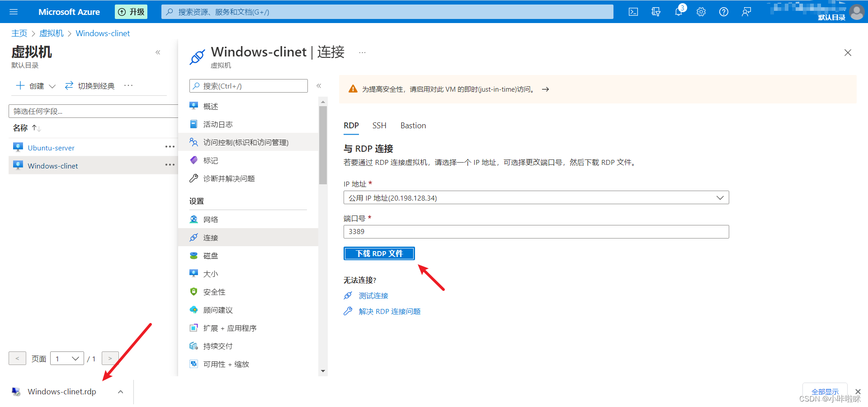Open the feedback icon
Viewport: 868px width, 407px height.
pos(746,12)
